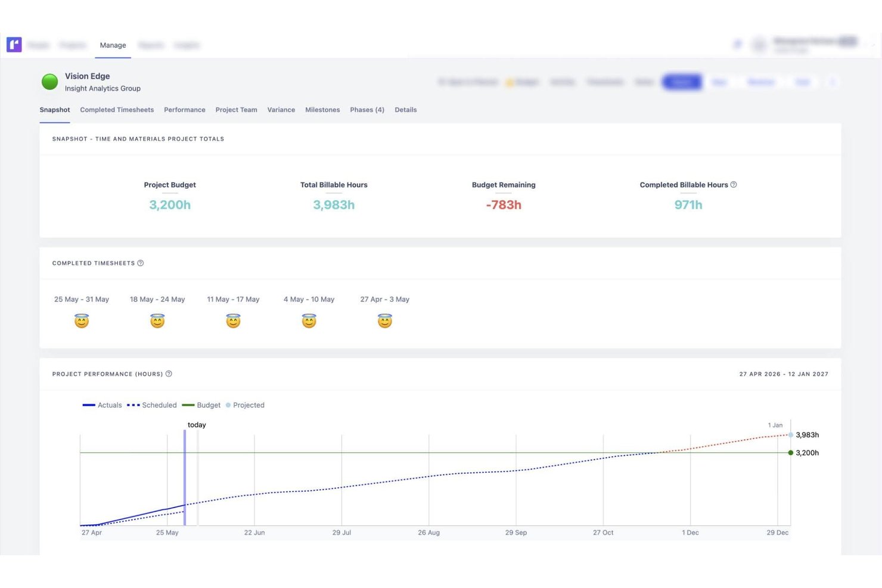Toggle the Scheduled legend item
The image size is (882, 588).
pos(152,405)
